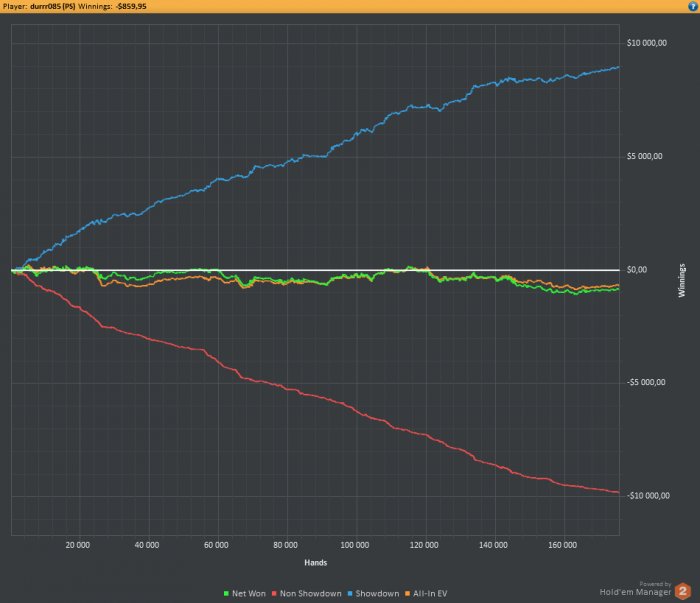Click the Powered by Hold'em Manager text
The height and width of the screenshot is (603, 700).
[636, 588]
